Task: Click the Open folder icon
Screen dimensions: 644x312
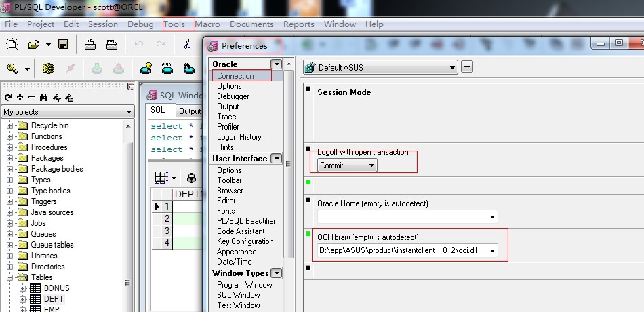Action: (x=34, y=44)
